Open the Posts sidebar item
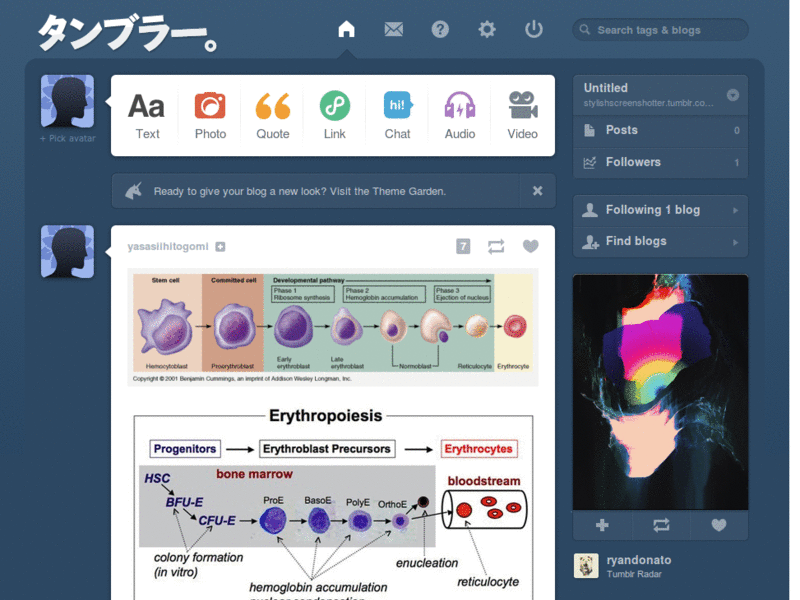 coord(660,130)
